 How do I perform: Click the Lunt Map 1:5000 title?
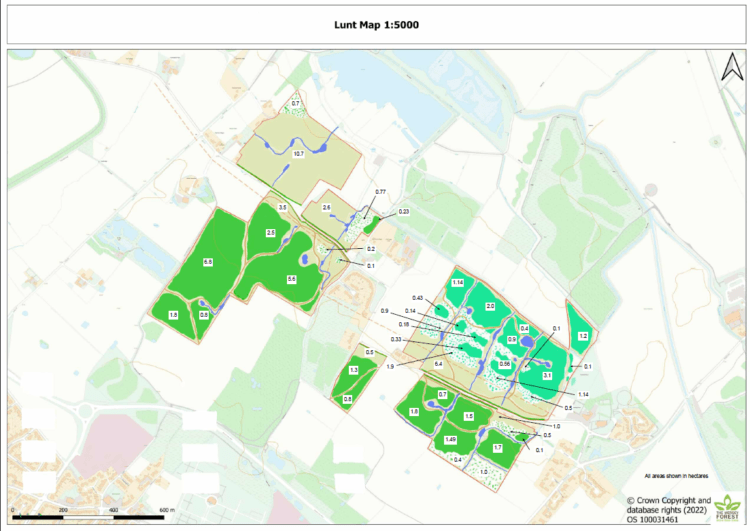click(375, 26)
